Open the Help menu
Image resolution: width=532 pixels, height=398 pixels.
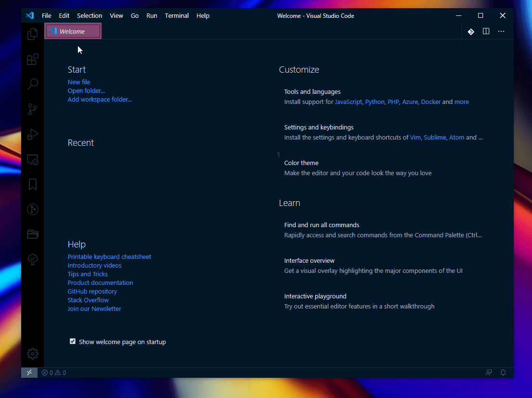click(x=203, y=15)
